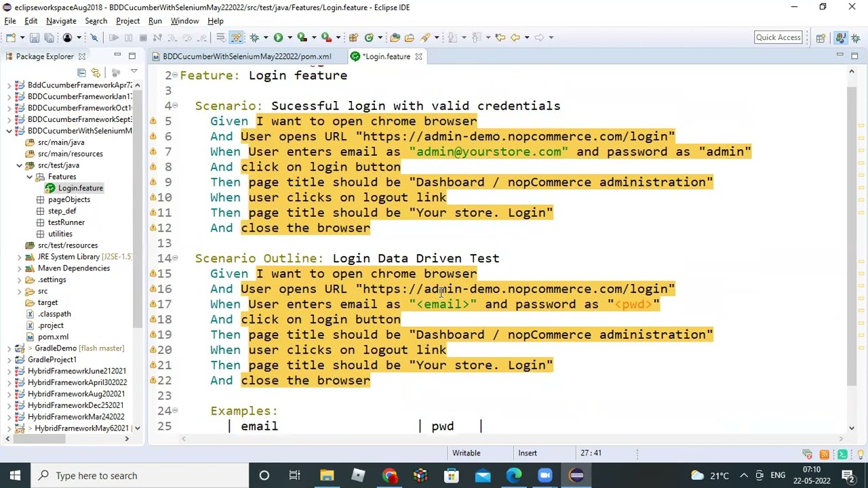This screenshot has width=868, height=488.
Task: Fold the Scenario block at line 4
Action: [x=175, y=105]
